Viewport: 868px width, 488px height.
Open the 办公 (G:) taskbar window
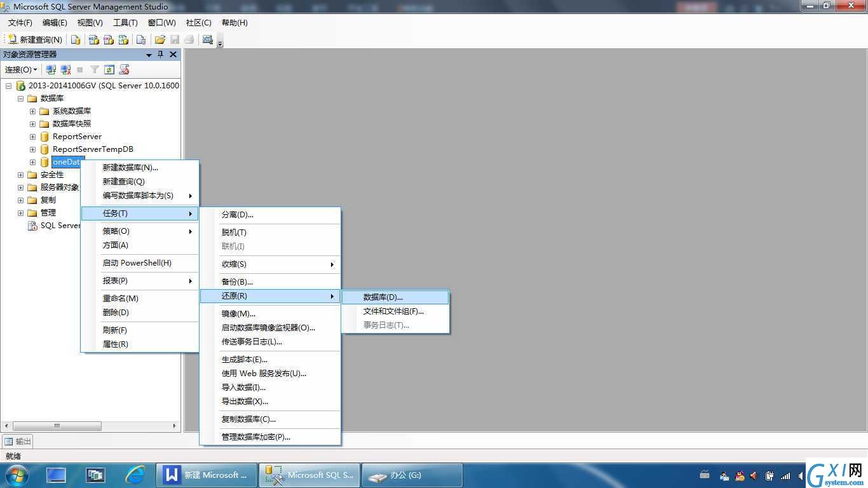(412, 475)
